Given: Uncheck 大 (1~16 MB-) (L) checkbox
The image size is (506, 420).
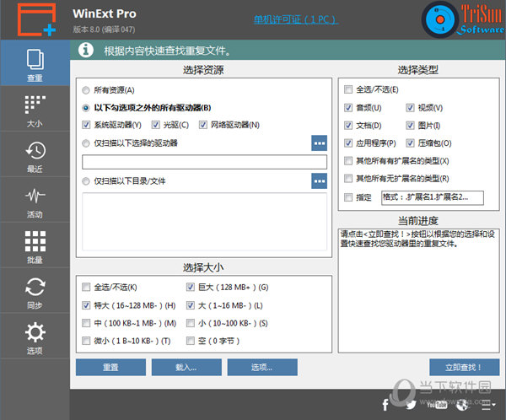Looking at the screenshot, I should pyautogui.click(x=191, y=305).
